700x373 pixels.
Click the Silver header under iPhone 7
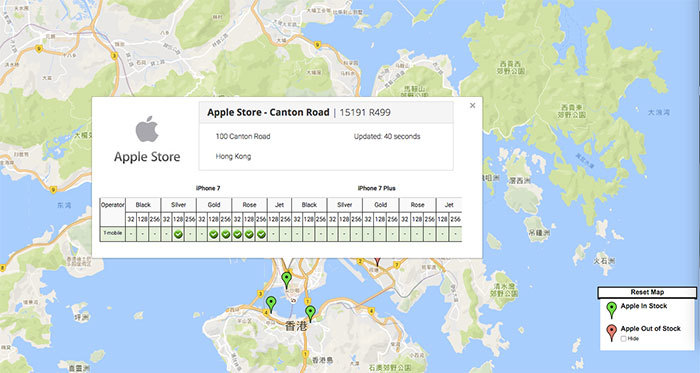pos(178,205)
